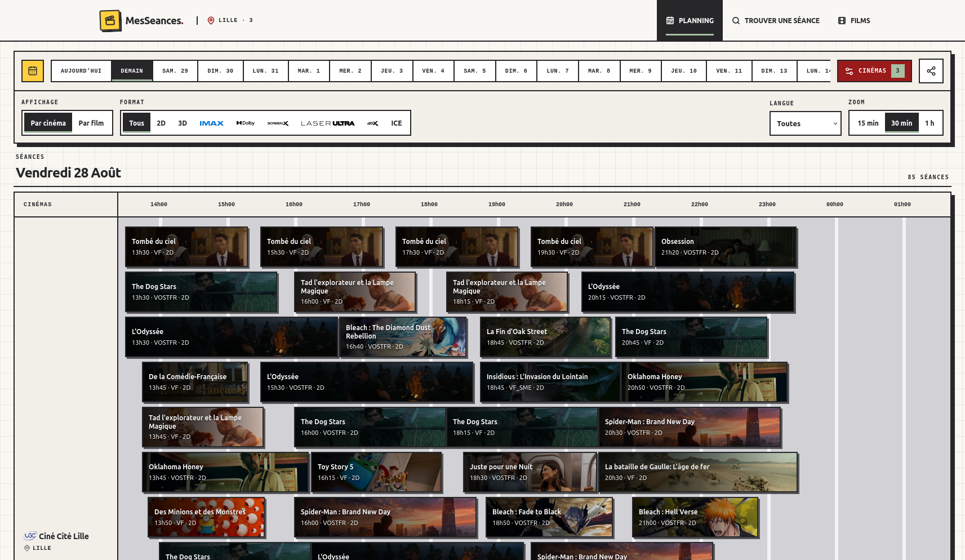The width and height of the screenshot is (965, 560).
Task: Click the share icon button
Action: click(x=931, y=71)
